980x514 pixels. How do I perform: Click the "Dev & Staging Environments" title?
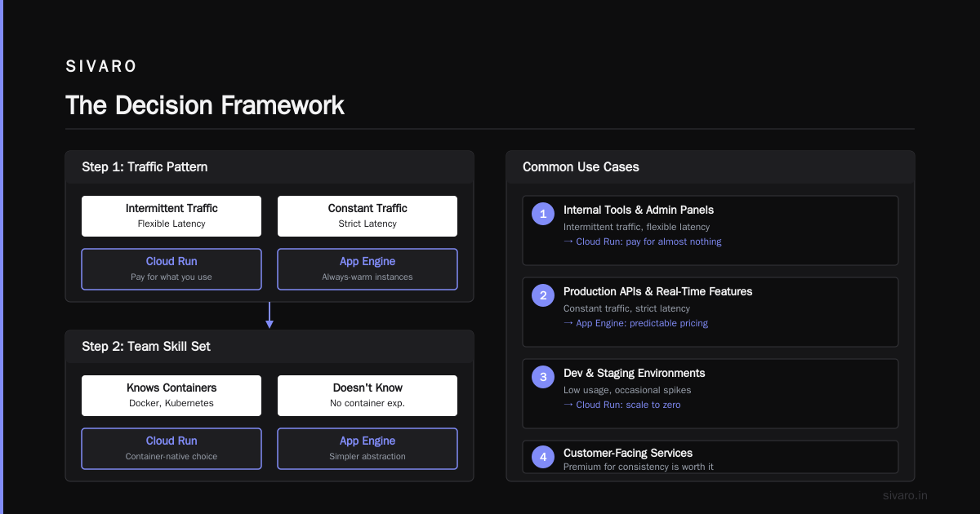click(x=635, y=373)
